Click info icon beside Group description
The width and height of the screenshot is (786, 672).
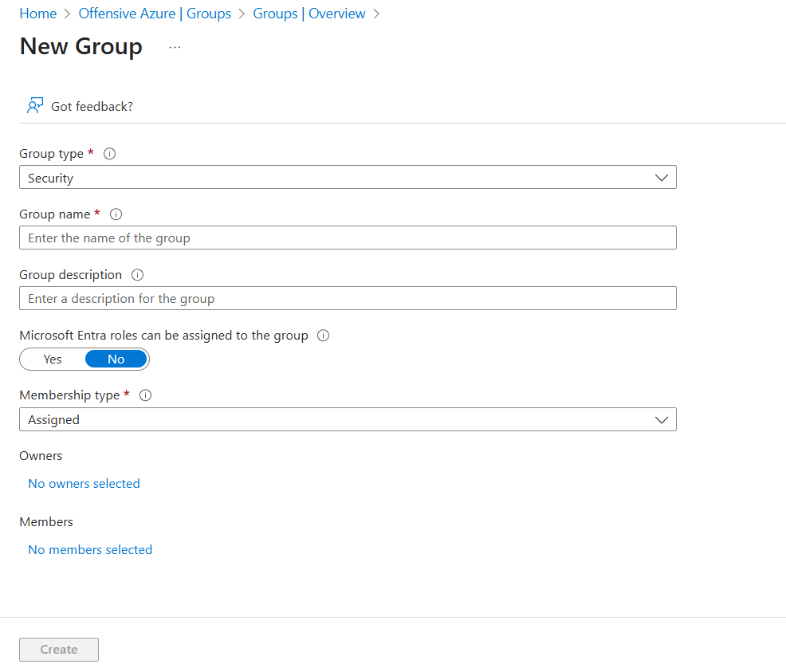click(x=138, y=275)
